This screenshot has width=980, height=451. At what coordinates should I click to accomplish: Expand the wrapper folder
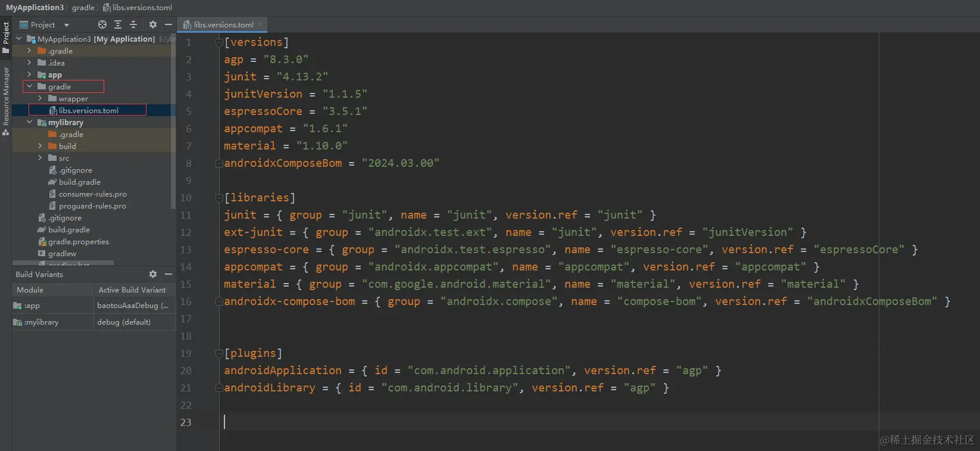tap(40, 98)
